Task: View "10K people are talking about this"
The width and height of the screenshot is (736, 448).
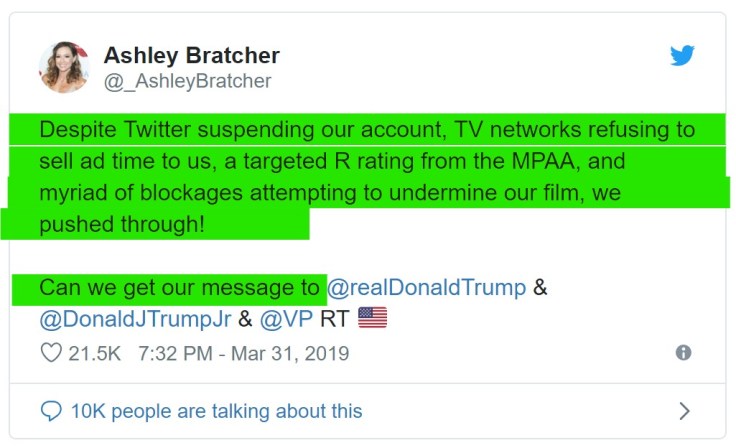Action: point(216,411)
